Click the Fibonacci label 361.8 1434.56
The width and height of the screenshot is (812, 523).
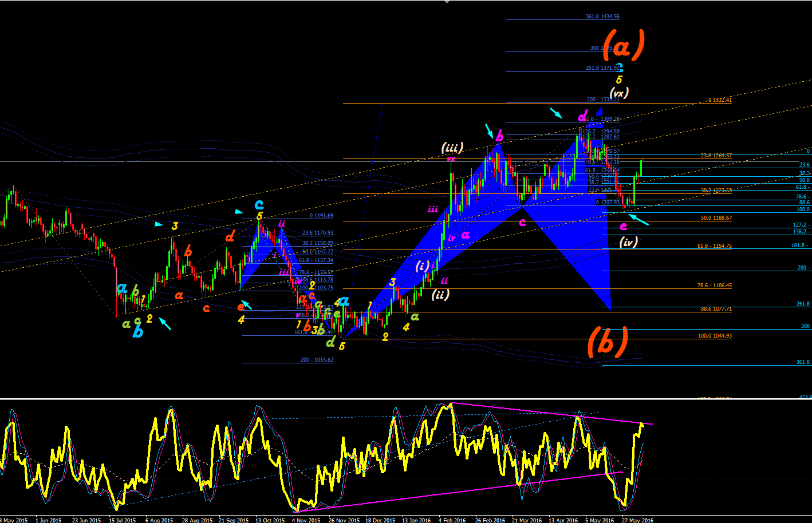[x=602, y=17]
